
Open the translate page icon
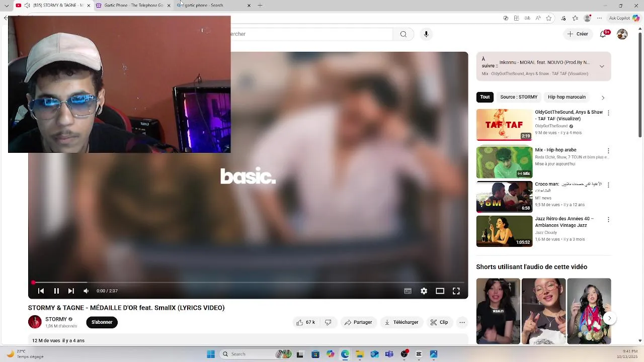[527, 18]
